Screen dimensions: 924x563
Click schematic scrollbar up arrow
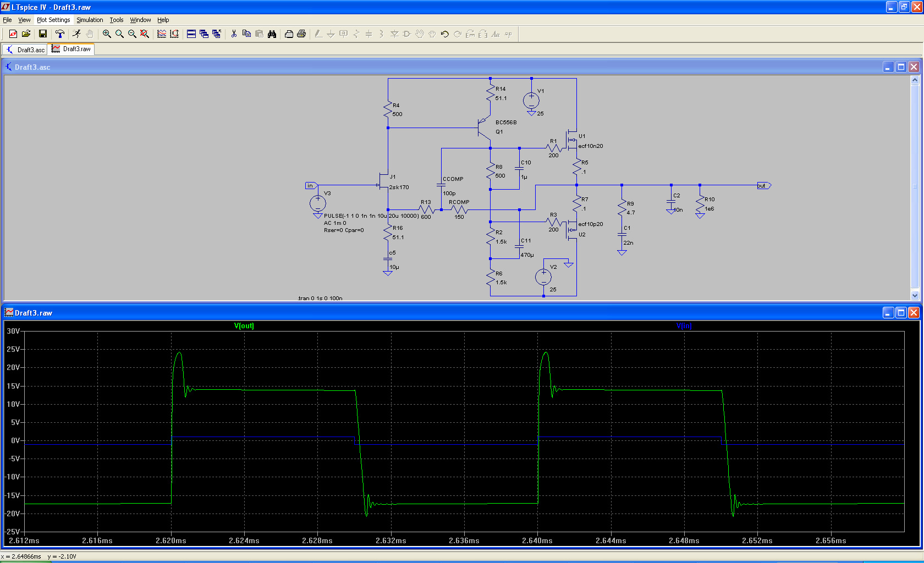pos(915,80)
